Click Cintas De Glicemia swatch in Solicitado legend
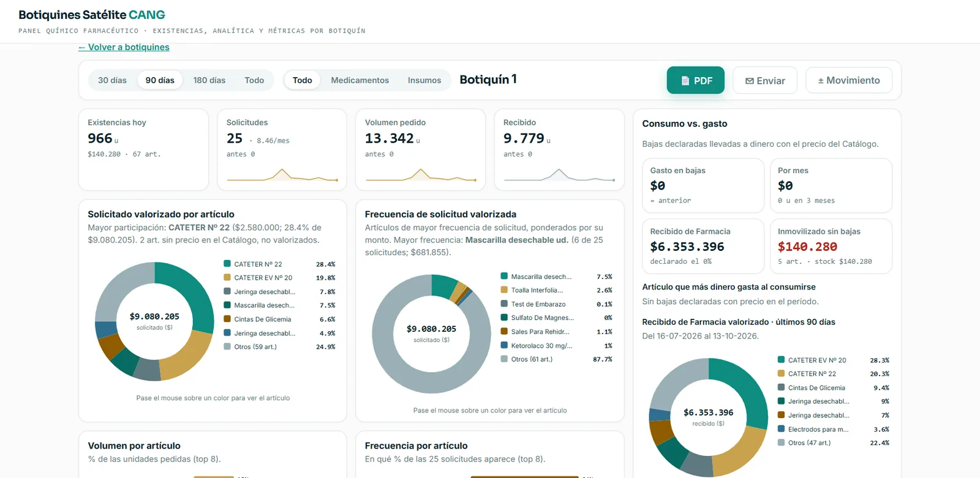Viewport: 980px width, 478px height. coord(227,319)
